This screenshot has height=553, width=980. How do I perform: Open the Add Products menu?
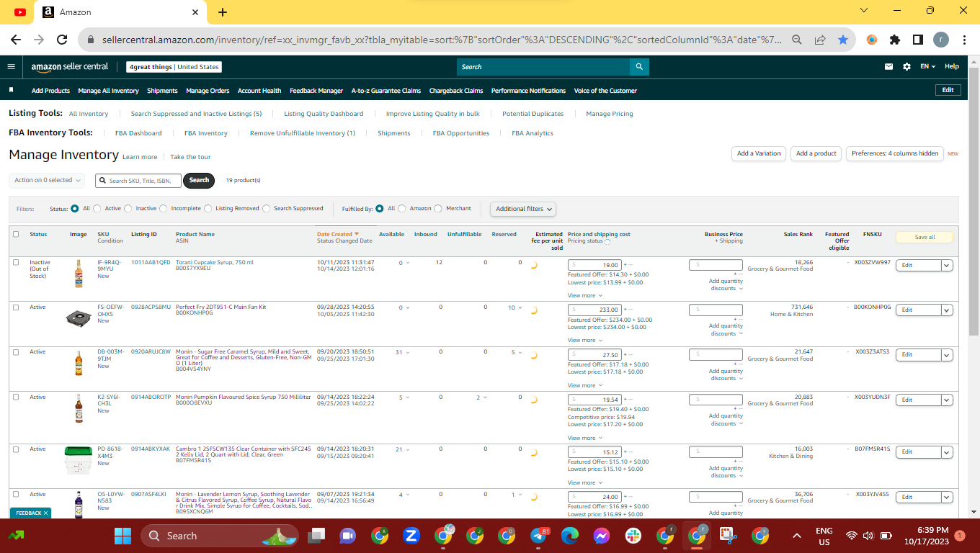point(50,91)
